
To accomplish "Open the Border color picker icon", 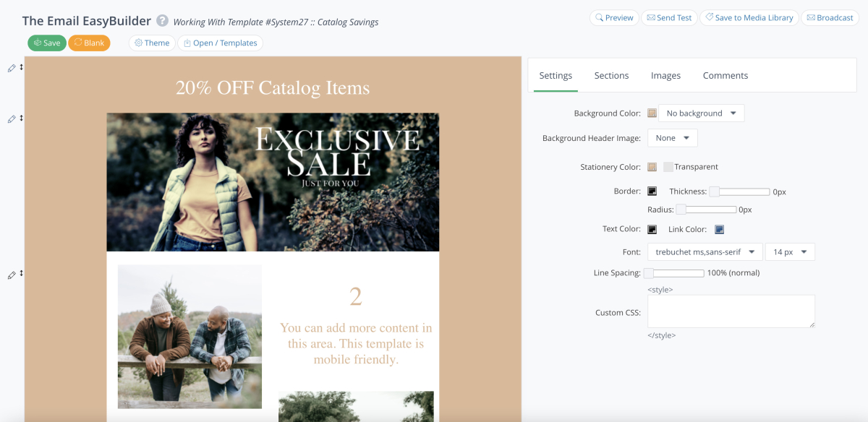I will click(x=652, y=191).
